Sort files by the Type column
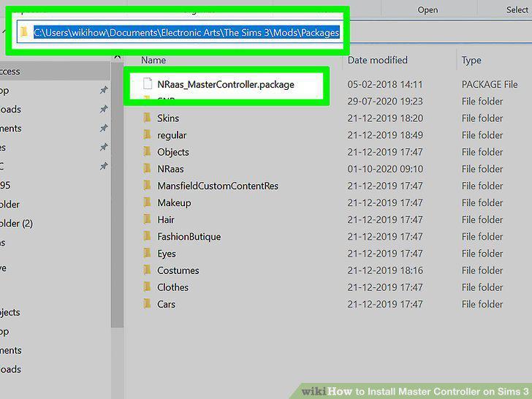The image size is (532, 399). [x=471, y=61]
